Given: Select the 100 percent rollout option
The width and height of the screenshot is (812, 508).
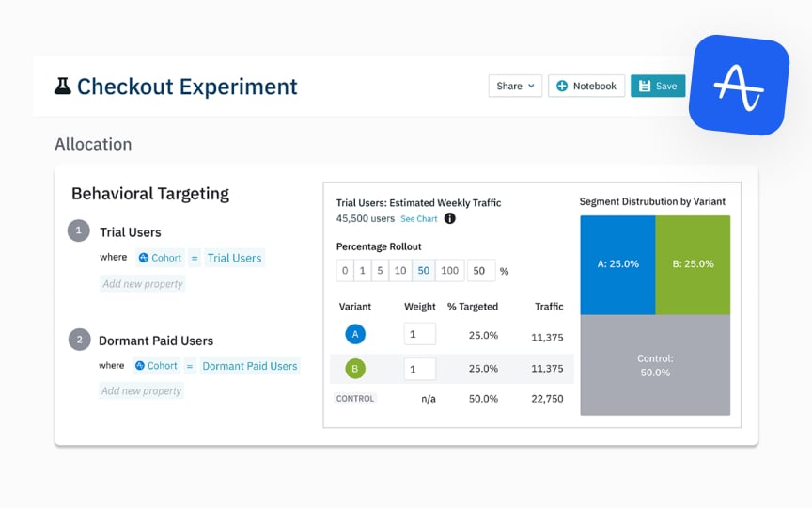Looking at the screenshot, I should coord(449,271).
